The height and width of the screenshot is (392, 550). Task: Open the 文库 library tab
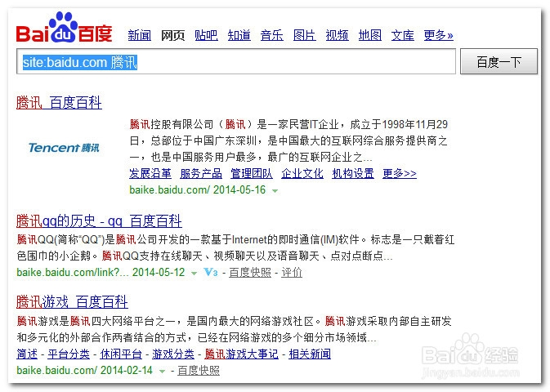[x=402, y=35]
